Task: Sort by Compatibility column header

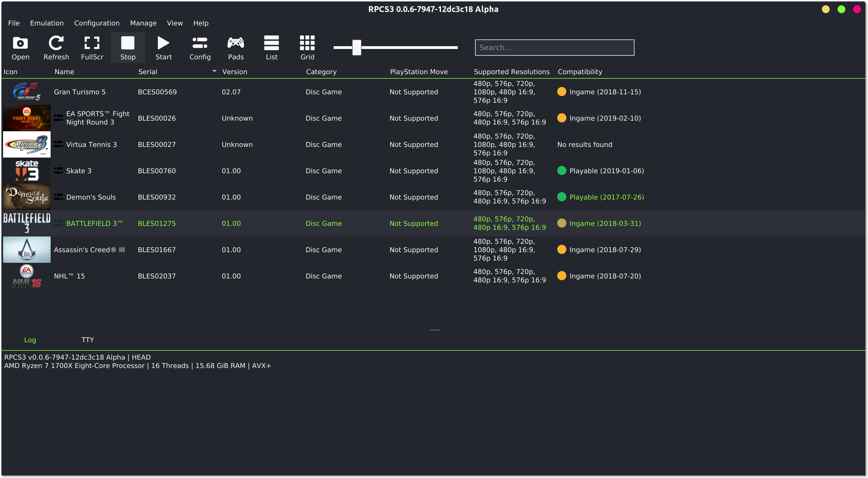Action: pos(580,72)
